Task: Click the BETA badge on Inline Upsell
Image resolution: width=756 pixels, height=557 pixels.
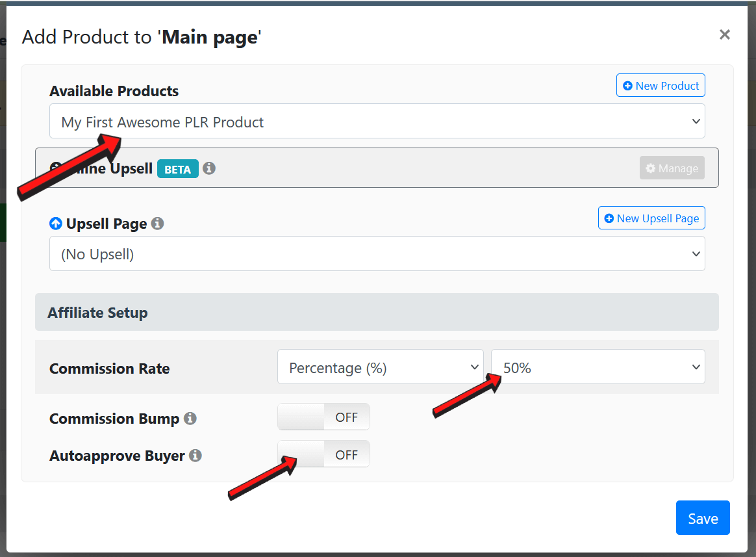Action: [x=177, y=169]
